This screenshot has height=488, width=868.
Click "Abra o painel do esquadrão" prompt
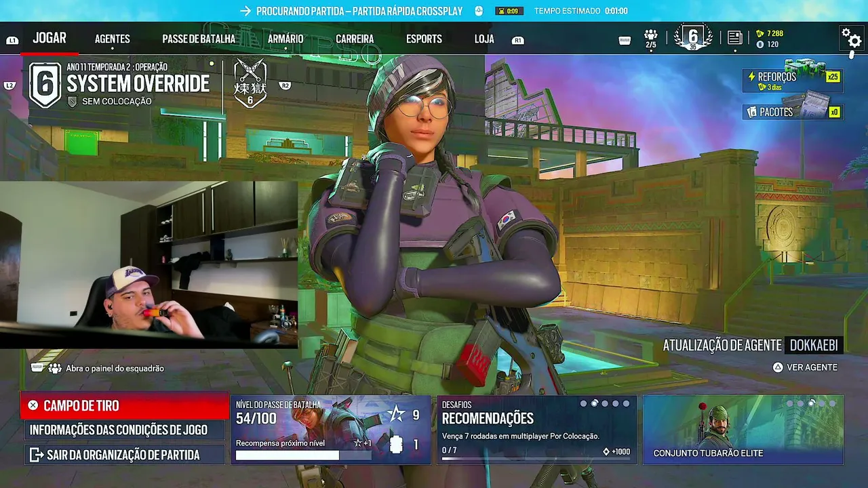[115, 368]
